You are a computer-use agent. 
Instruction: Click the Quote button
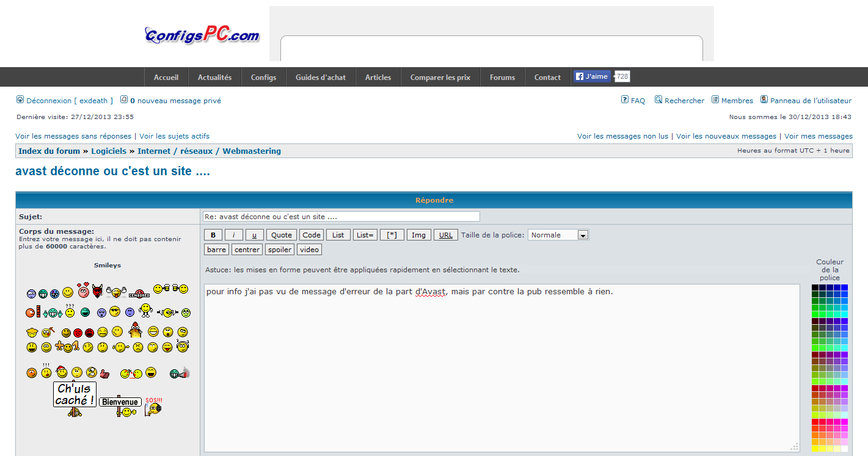tap(282, 235)
